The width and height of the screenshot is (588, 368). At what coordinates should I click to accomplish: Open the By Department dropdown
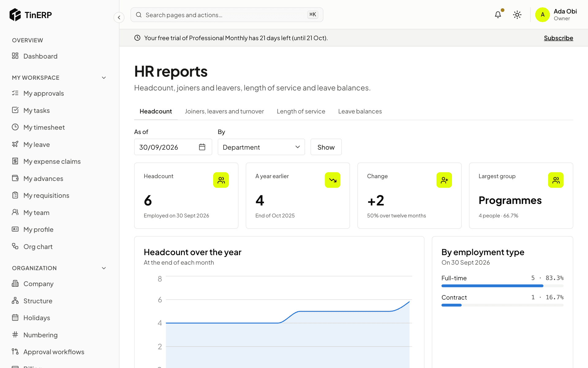coord(261,147)
